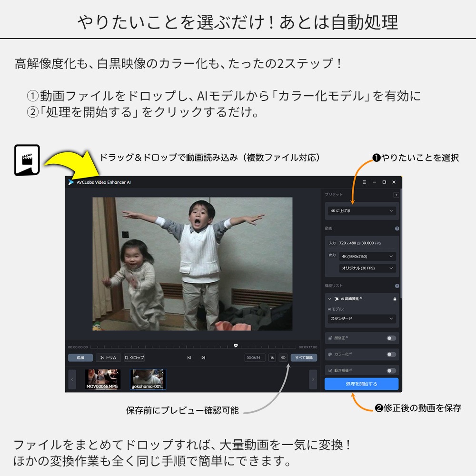Collapse the AI高画質化 section chevron
Screen dimensions: 476x476
[329, 299]
